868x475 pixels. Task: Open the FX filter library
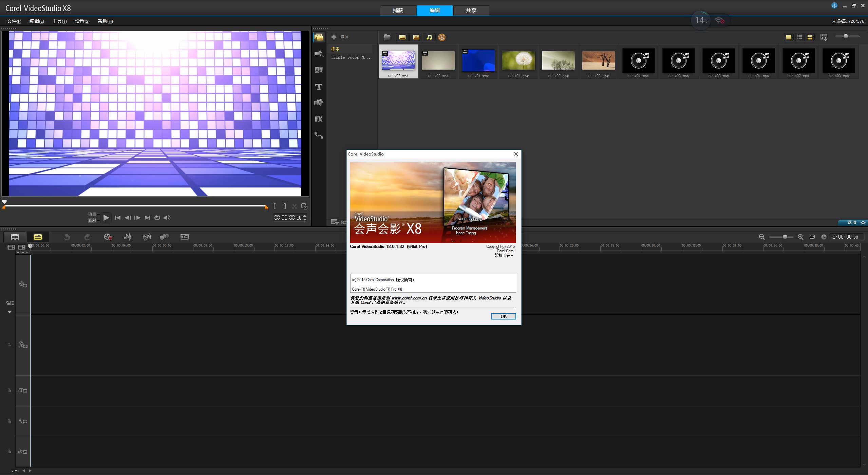tap(319, 119)
